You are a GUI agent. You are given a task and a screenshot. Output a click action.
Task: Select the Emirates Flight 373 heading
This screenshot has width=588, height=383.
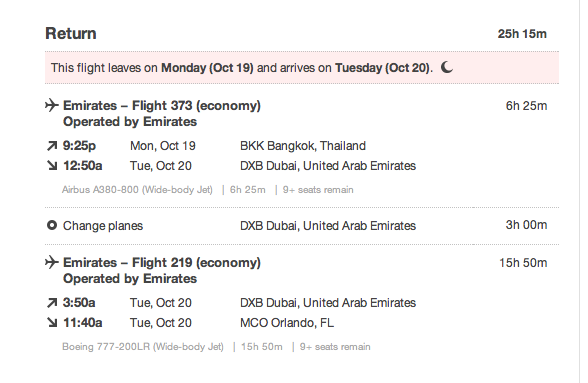click(x=162, y=106)
